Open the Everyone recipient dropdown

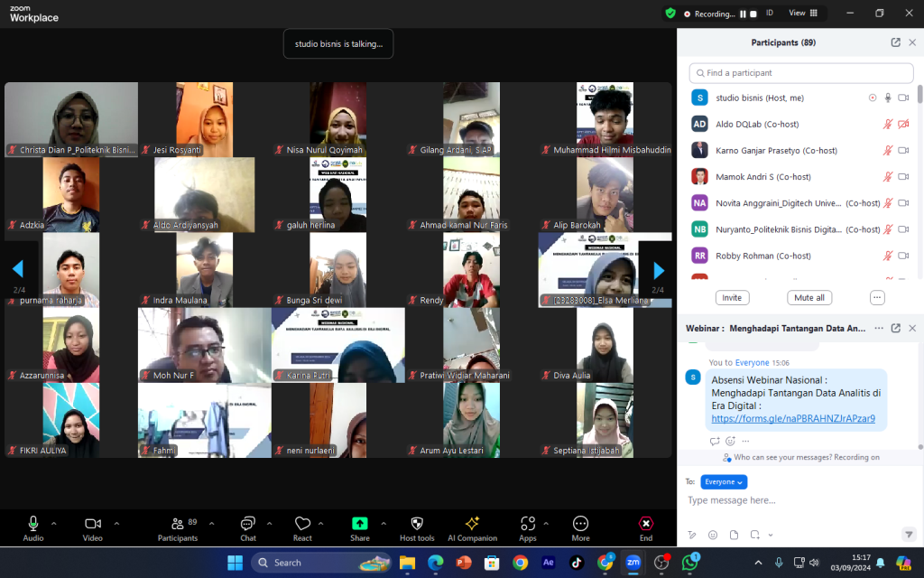724,482
